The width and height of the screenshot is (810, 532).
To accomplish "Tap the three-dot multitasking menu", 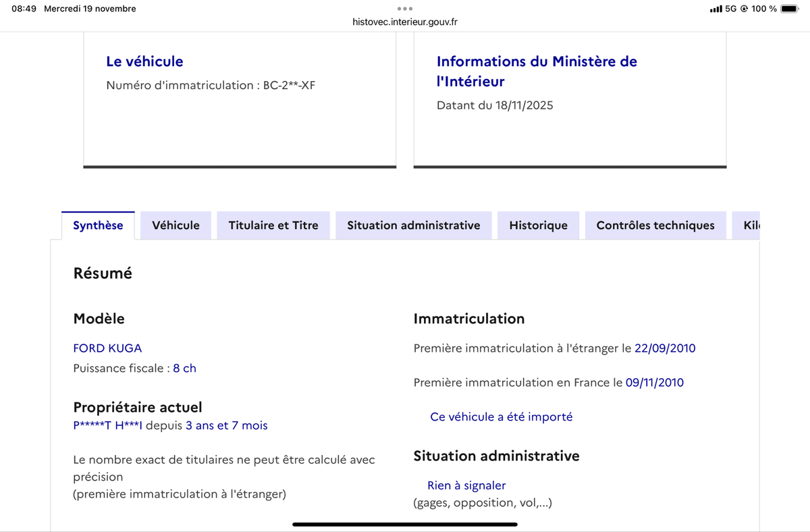I will [405, 9].
